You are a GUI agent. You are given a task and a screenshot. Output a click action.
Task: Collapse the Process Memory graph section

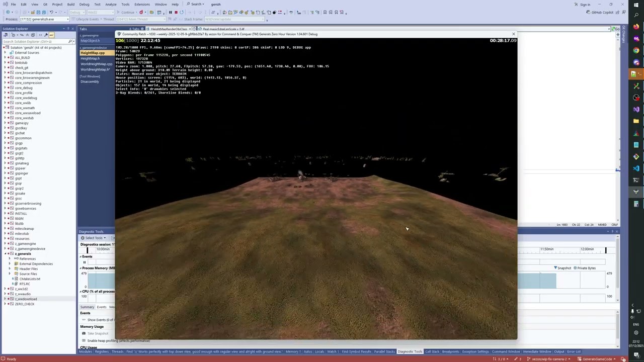point(81,268)
